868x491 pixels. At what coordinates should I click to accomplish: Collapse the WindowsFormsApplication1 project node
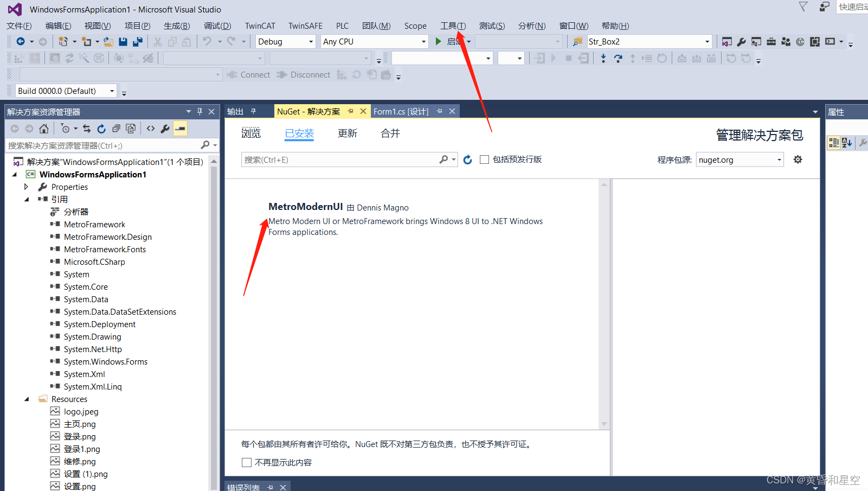(x=15, y=174)
